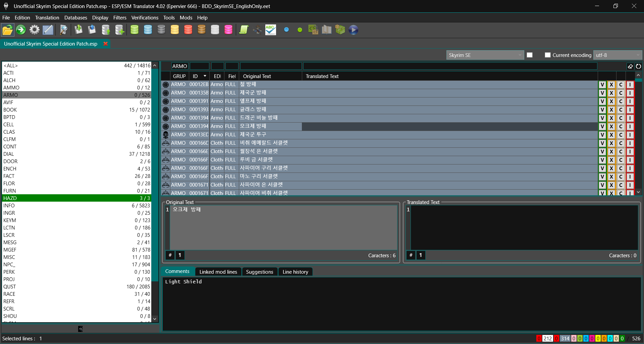
Task: Click the open folder toolbar icon
Action: point(7,30)
